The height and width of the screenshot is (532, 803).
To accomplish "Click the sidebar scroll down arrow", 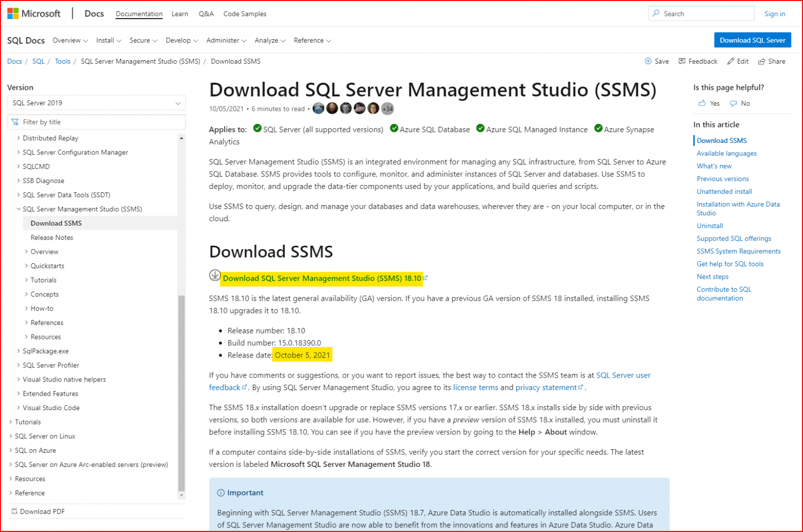I will pyautogui.click(x=182, y=495).
